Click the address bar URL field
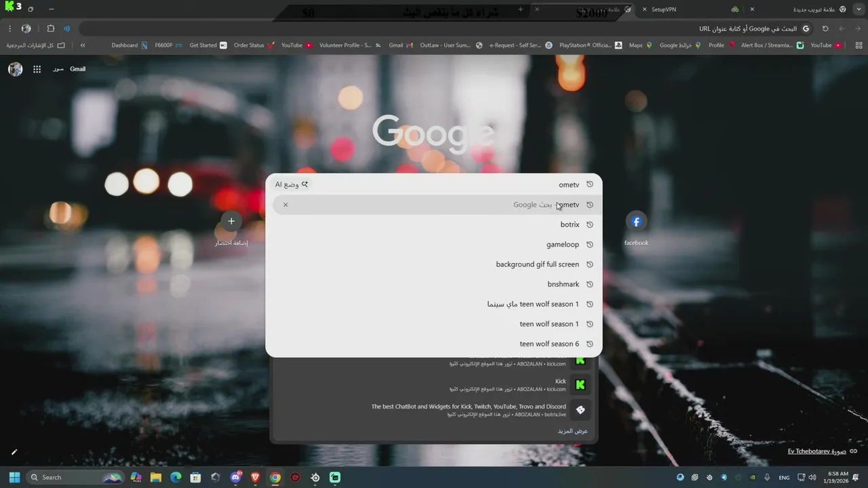The image size is (868, 488). [448, 28]
